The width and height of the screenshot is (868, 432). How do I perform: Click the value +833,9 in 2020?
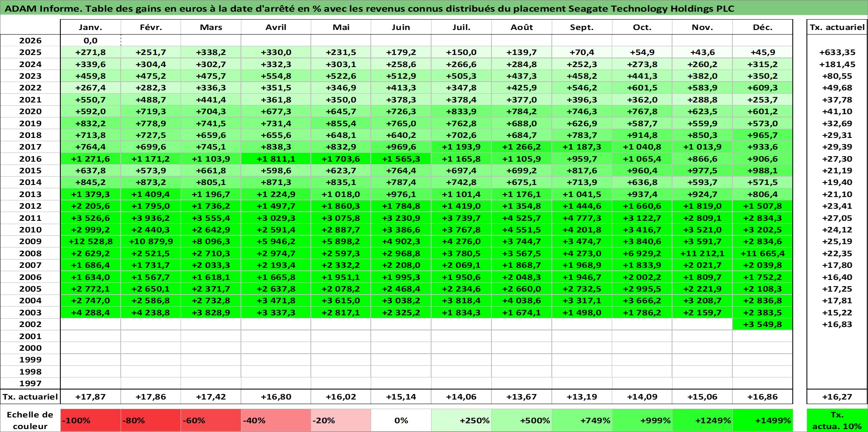click(461, 111)
